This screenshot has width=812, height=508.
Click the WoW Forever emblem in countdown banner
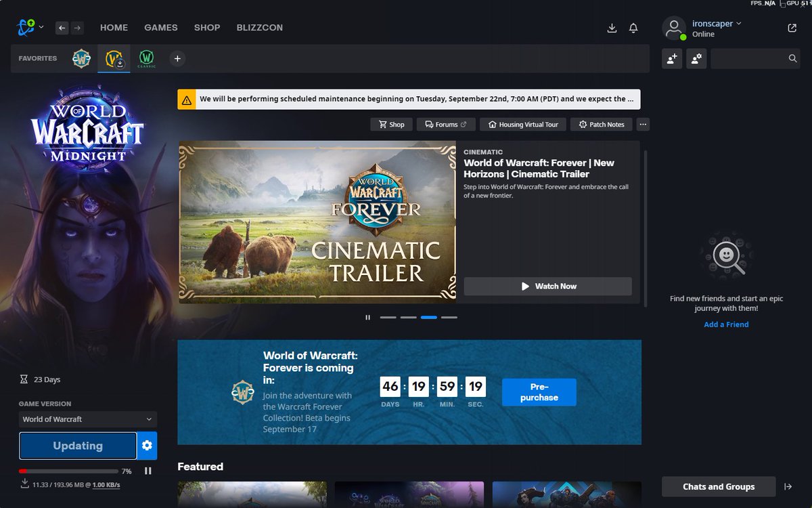point(242,392)
